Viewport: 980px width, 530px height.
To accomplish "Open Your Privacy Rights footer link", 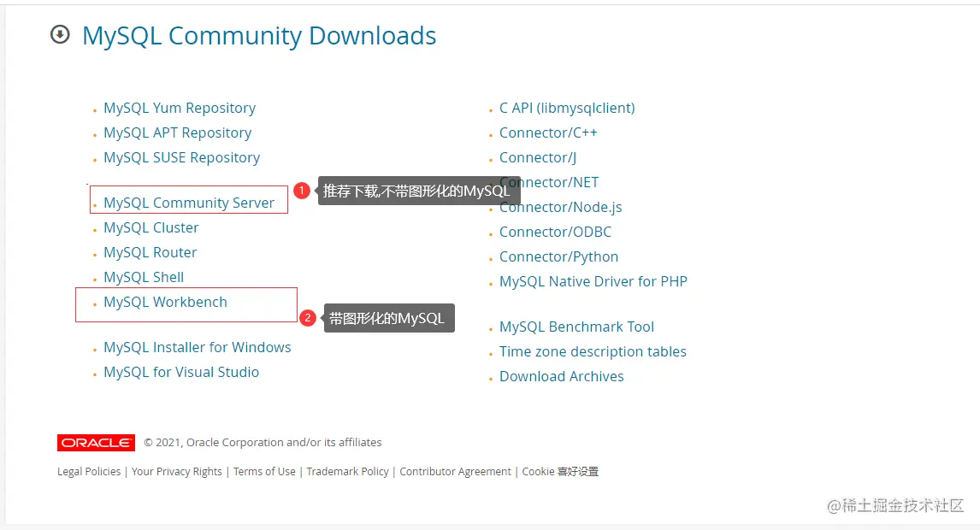I will click(x=177, y=471).
